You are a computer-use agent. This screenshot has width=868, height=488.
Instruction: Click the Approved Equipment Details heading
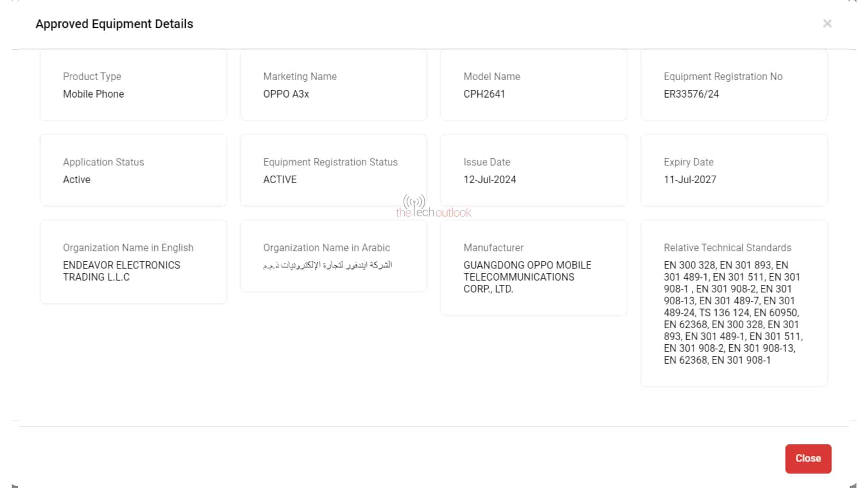(x=114, y=24)
